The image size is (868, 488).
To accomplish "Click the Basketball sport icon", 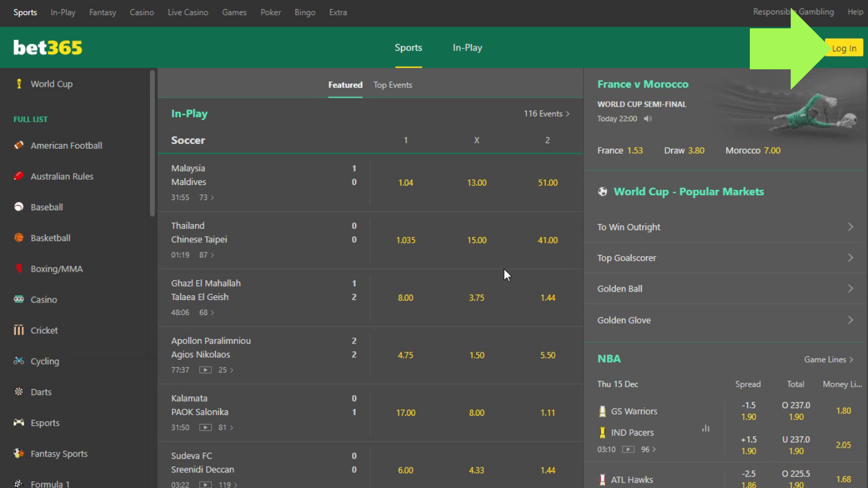I will tap(19, 238).
